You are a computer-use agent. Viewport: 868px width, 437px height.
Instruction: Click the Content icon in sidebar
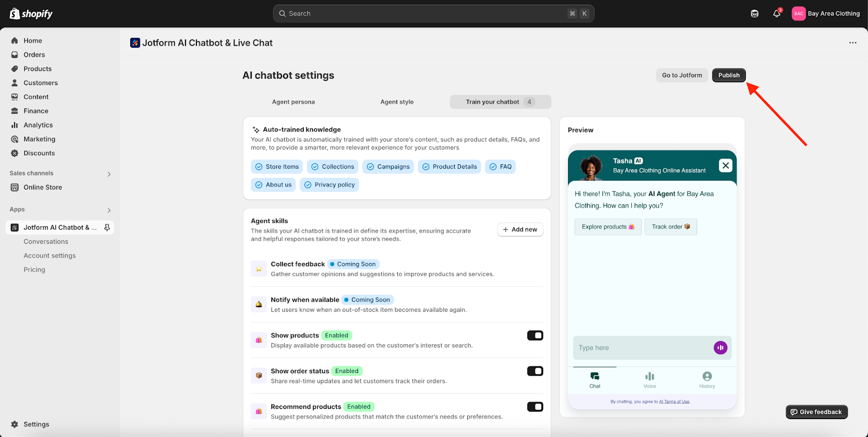(15, 97)
